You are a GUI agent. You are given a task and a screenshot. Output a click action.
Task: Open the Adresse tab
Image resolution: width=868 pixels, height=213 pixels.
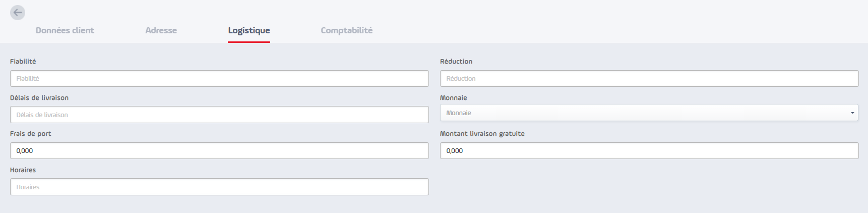pyautogui.click(x=161, y=30)
